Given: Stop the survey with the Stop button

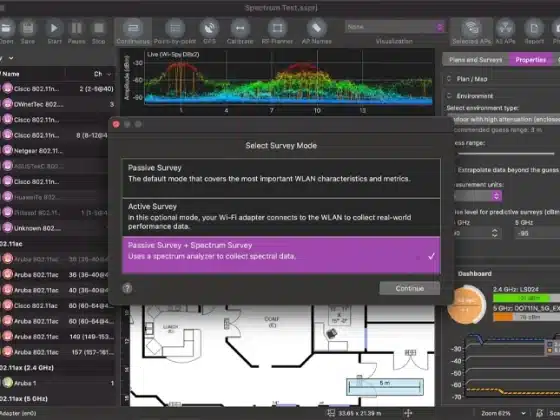Looking at the screenshot, I should pos(99,28).
